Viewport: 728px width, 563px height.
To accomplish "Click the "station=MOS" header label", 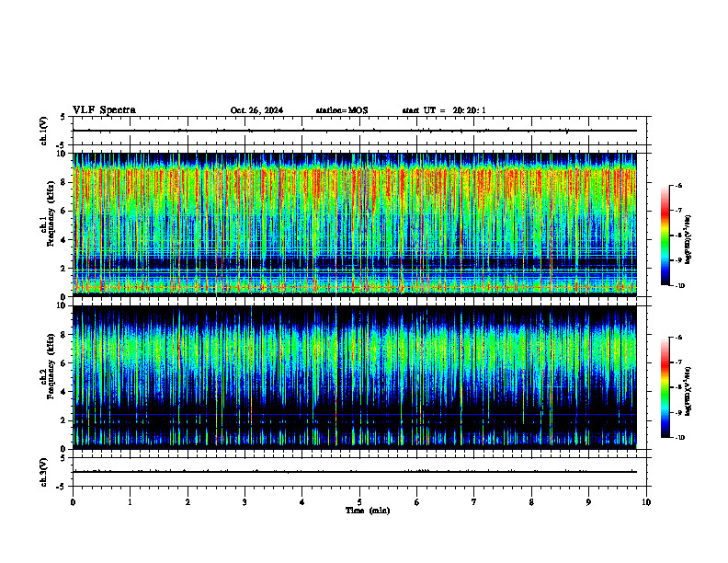I will [342, 110].
